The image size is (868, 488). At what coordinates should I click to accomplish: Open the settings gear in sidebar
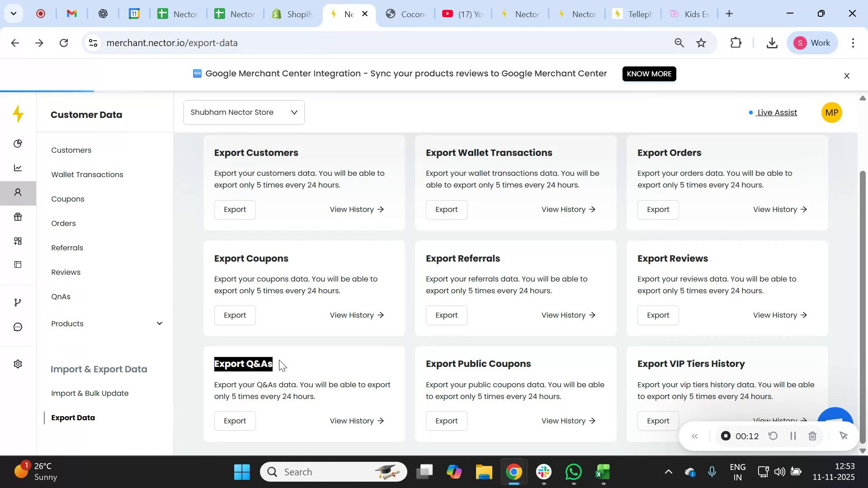[x=18, y=364]
